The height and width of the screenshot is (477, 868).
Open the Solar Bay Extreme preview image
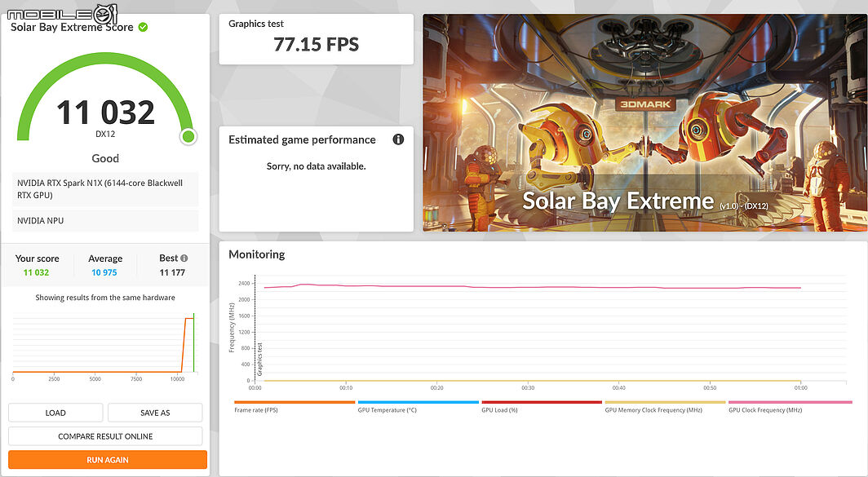click(x=645, y=122)
